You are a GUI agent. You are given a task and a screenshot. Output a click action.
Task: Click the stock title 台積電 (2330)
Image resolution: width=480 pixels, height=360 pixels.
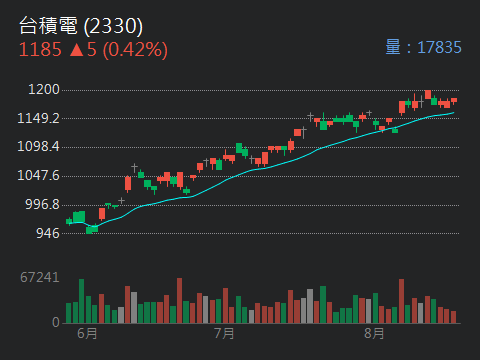pos(81,26)
